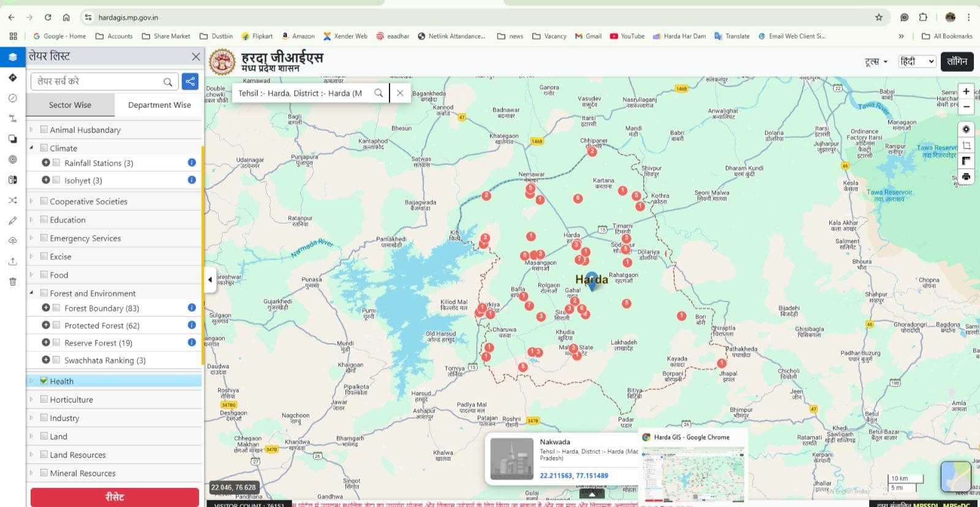Click the export upload tray icon in sidebar
Viewport: 980px width, 507px height.
[x=12, y=262]
